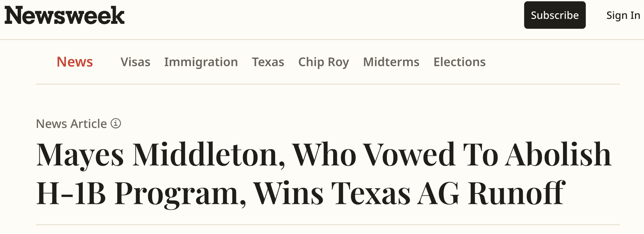Click the News Article label text
The image size is (644, 234).
tap(71, 124)
